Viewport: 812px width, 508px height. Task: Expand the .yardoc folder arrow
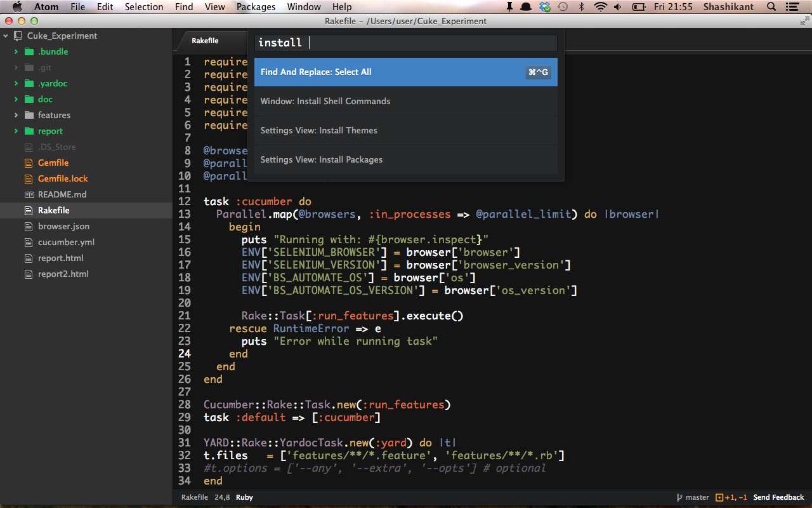pyautogui.click(x=16, y=83)
